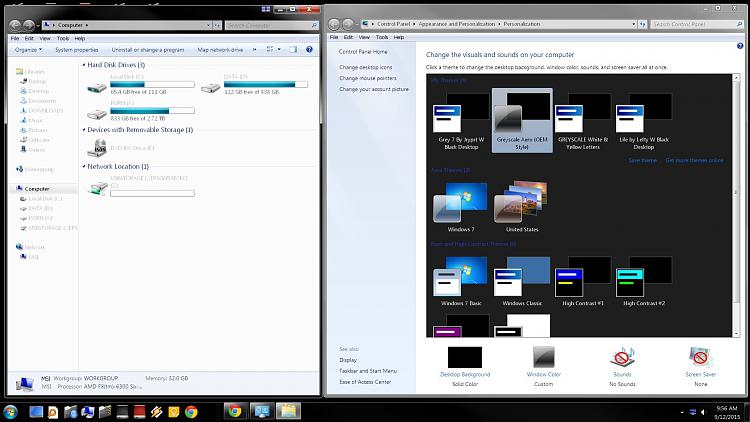The height and width of the screenshot is (422, 750).
Task: Open Screen Saver settings icon
Action: (701, 357)
